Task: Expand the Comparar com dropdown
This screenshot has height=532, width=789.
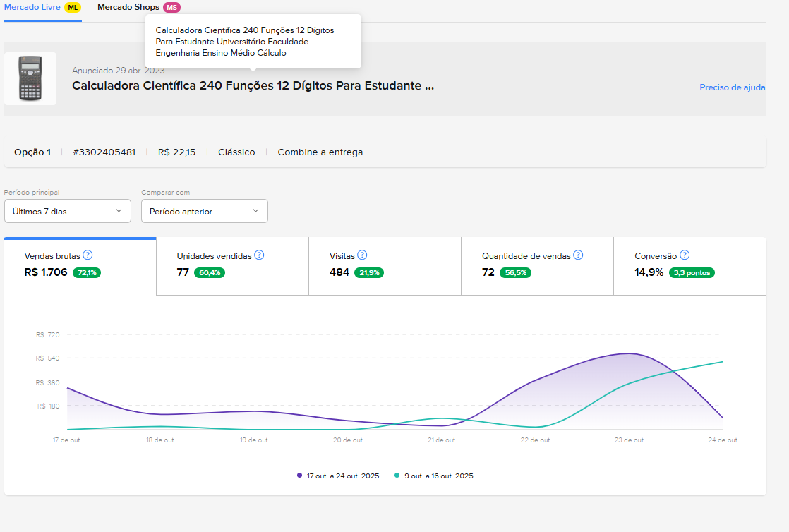Action: [205, 211]
